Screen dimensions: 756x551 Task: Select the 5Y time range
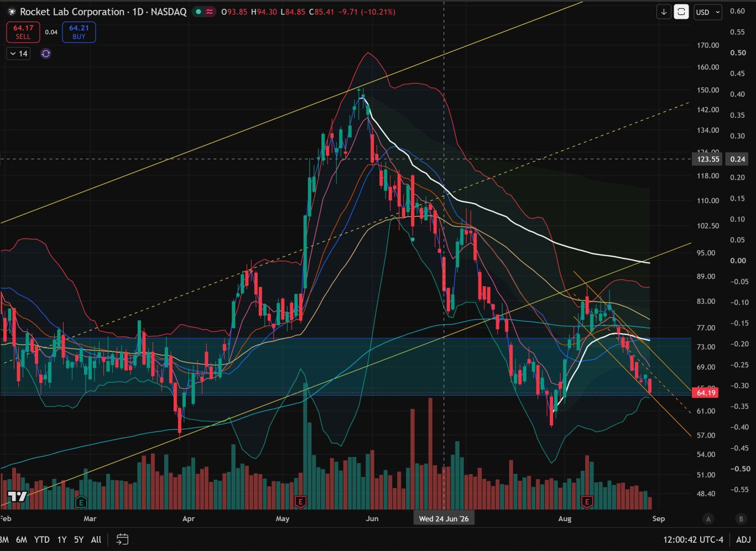pos(79,539)
